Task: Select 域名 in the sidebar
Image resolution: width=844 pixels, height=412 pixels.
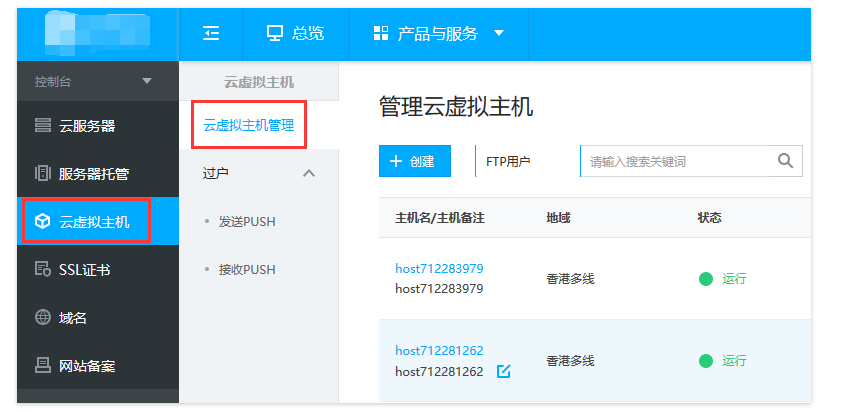Action: pos(98,317)
